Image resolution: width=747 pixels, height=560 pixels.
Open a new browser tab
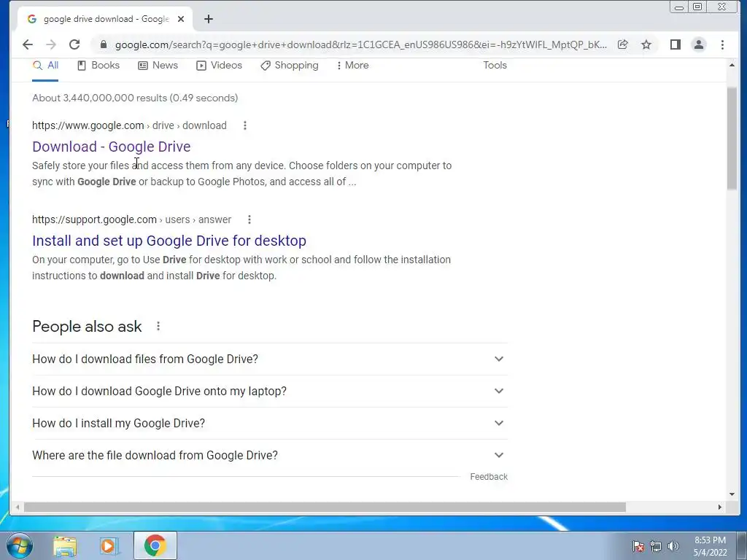208,19
